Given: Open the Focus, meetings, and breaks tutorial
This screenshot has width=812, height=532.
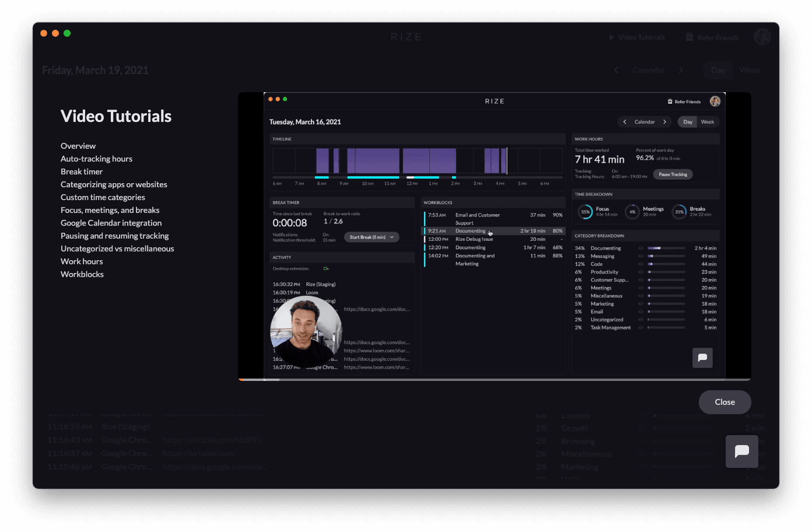Looking at the screenshot, I should (110, 209).
